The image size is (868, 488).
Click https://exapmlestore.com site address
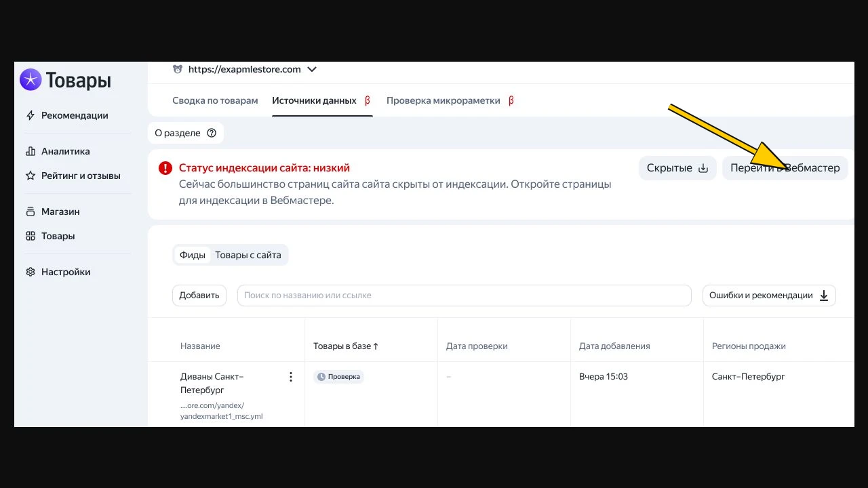click(x=244, y=69)
